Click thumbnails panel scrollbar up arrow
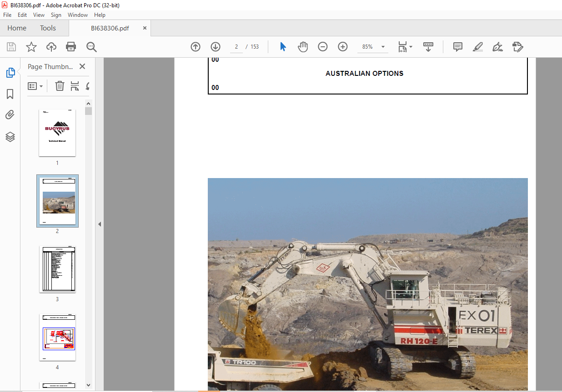Screen dimensions: 562x392 [x=88, y=103]
